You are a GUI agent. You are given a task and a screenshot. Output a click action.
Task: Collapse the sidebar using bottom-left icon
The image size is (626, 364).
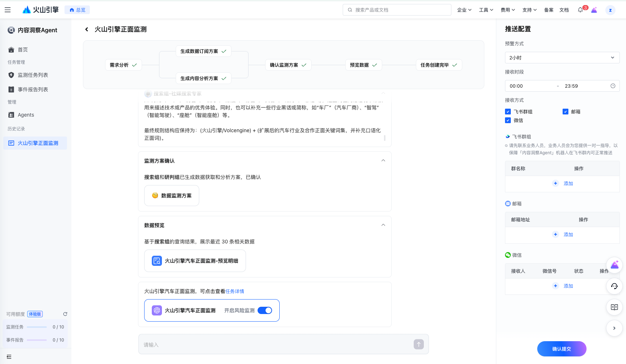click(9, 357)
